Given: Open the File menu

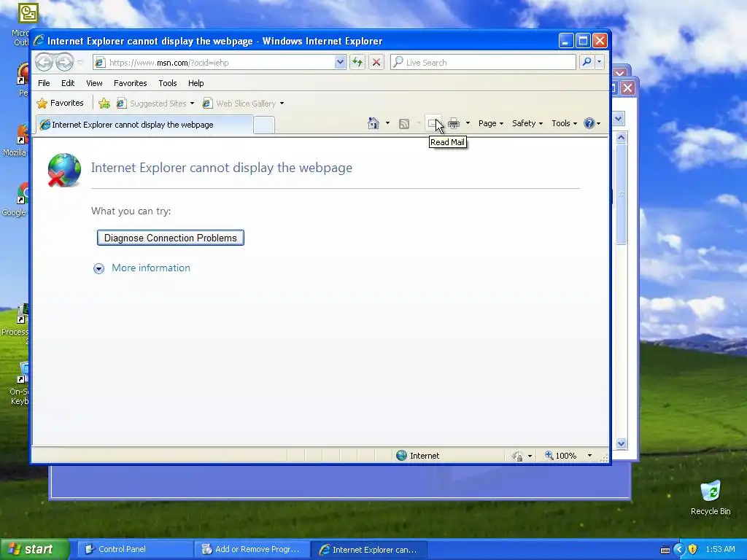Looking at the screenshot, I should click(44, 83).
